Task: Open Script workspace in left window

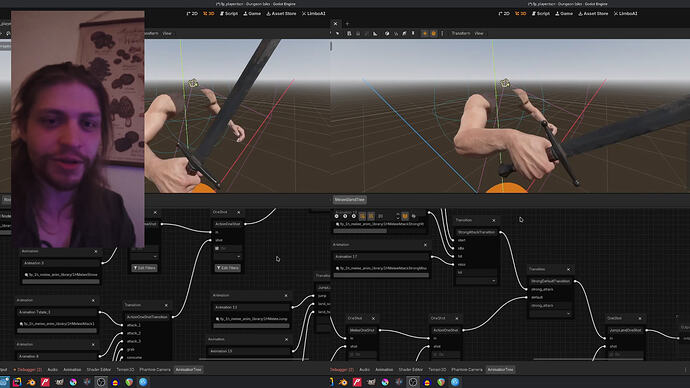Action: (x=229, y=14)
